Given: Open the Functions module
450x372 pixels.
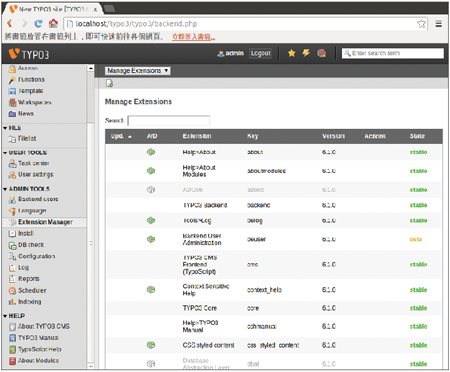Looking at the screenshot, I should pos(31,79).
